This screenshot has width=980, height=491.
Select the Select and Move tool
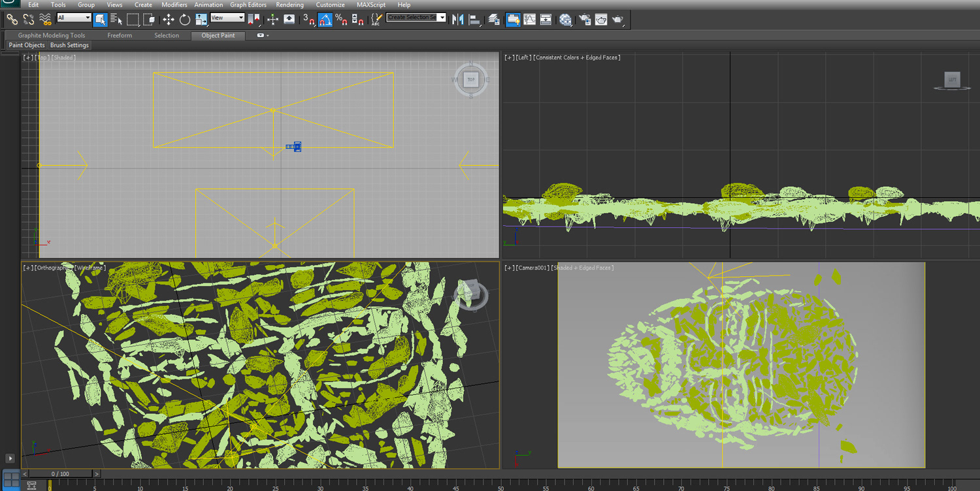point(169,20)
